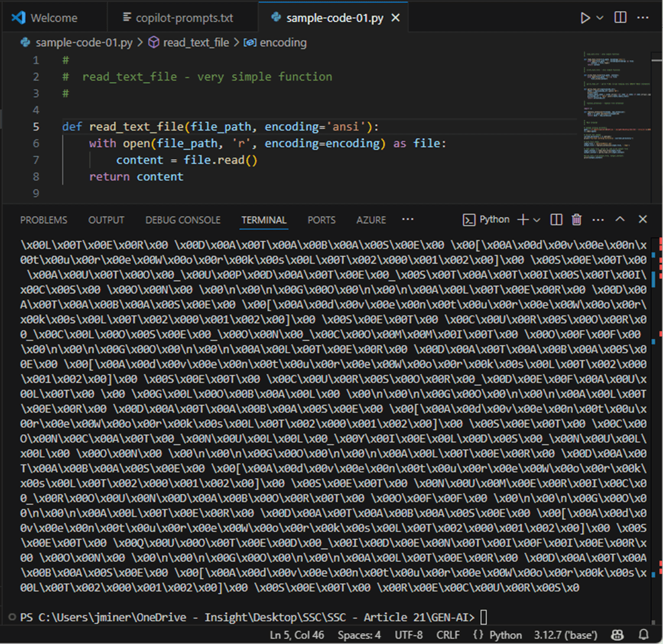663x644 pixels.
Task: Split the terminal pane
Action: point(556,220)
